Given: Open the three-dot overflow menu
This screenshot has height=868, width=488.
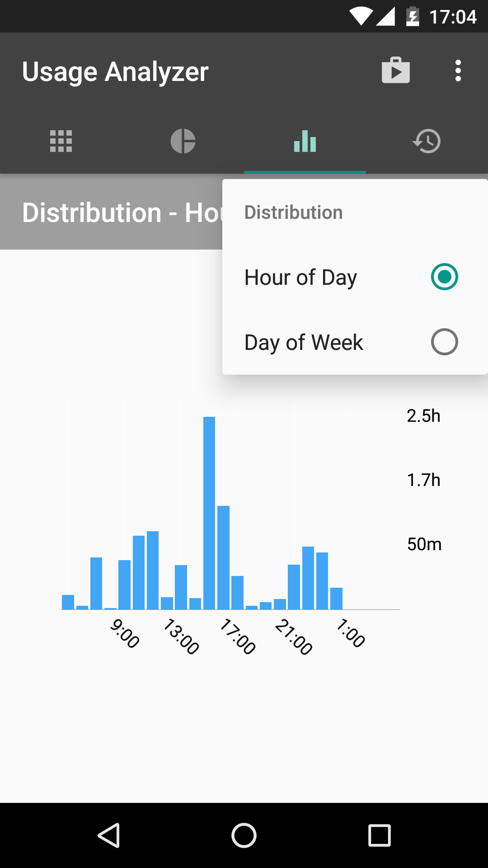Looking at the screenshot, I should (x=458, y=71).
